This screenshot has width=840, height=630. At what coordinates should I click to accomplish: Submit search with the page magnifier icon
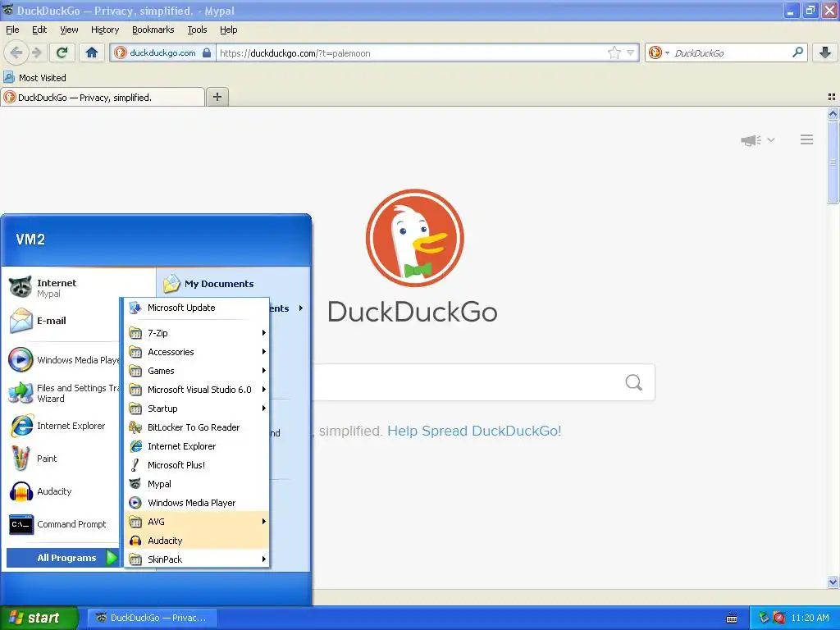click(x=634, y=382)
